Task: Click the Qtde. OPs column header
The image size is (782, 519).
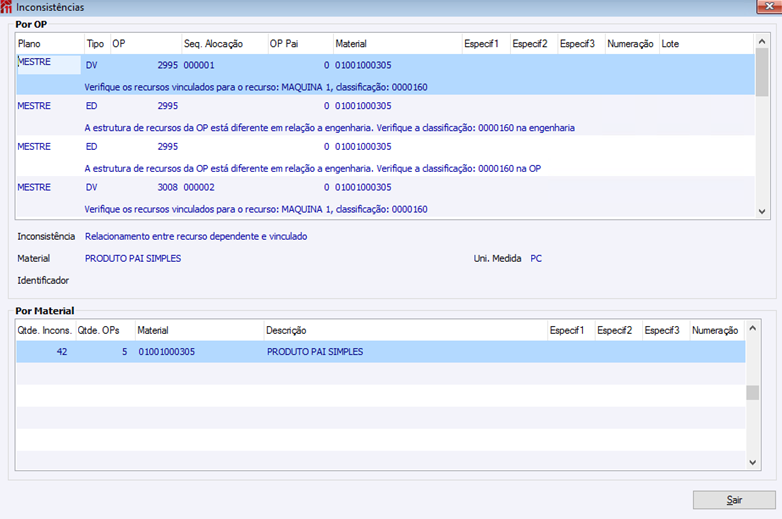Action: 105,331
